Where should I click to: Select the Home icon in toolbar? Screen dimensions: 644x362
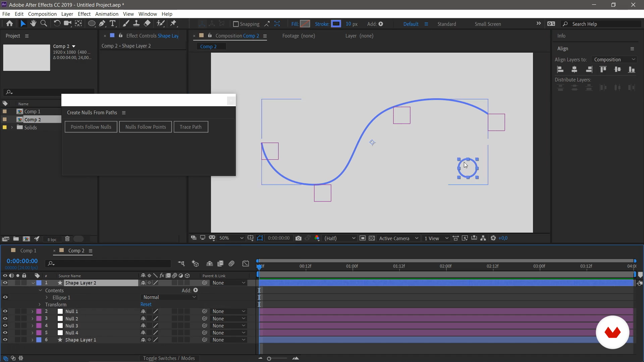pyautogui.click(x=9, y=23)
